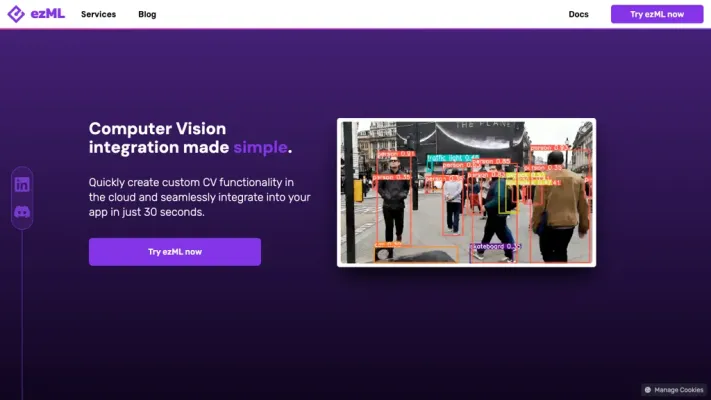Click the large Try ezML now hero button

coord(174,251)
